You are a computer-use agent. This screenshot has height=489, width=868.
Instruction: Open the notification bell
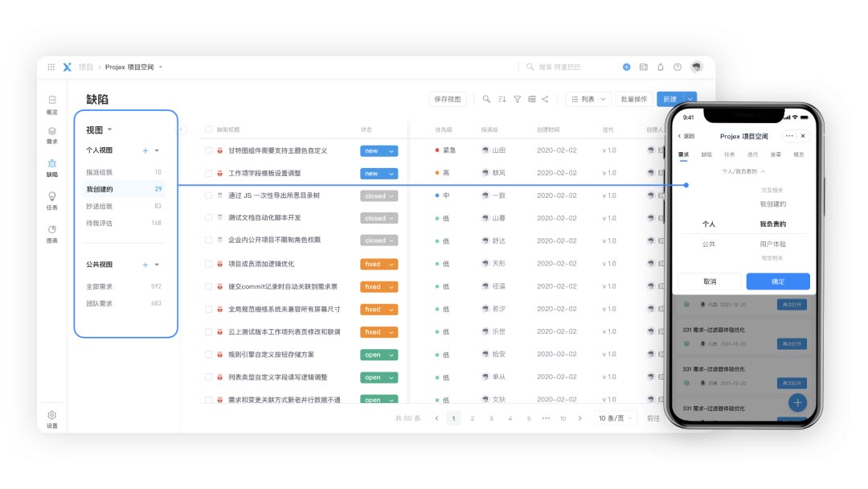661,67
